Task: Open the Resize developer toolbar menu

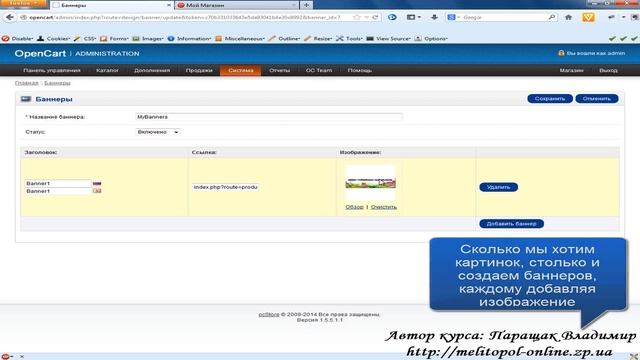Action: click(x=318, y=38)
